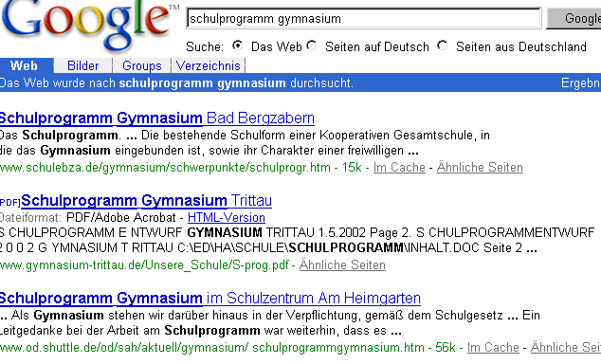Viewport: 601px width, 364px height.
Task: Open Im Cache for od.shuttle.de result
Action: 493,348
